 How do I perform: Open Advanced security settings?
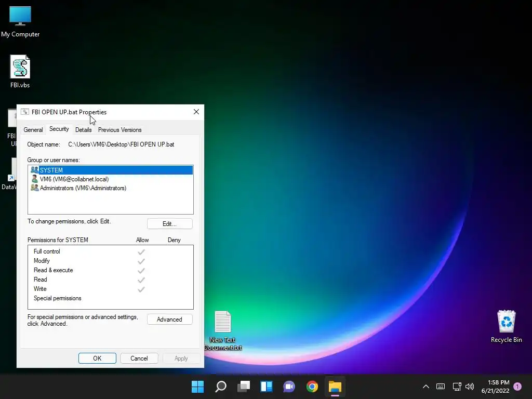(x=170, y=320)
